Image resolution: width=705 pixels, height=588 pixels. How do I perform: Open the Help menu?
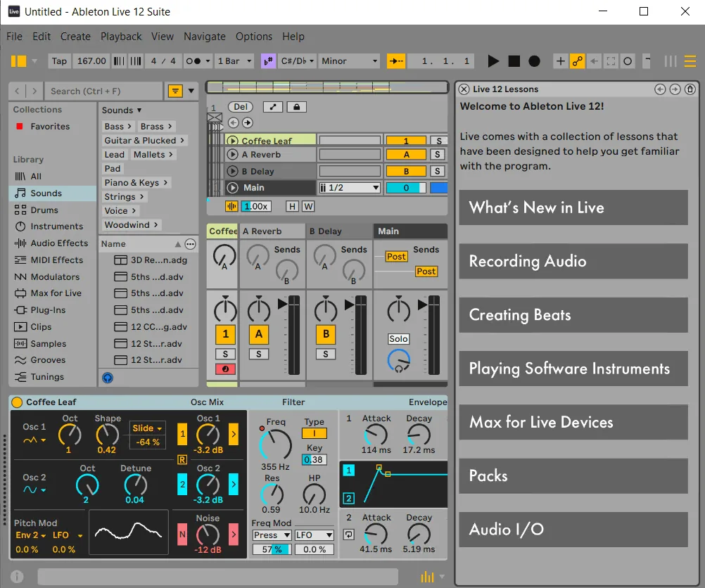point(293,37)
